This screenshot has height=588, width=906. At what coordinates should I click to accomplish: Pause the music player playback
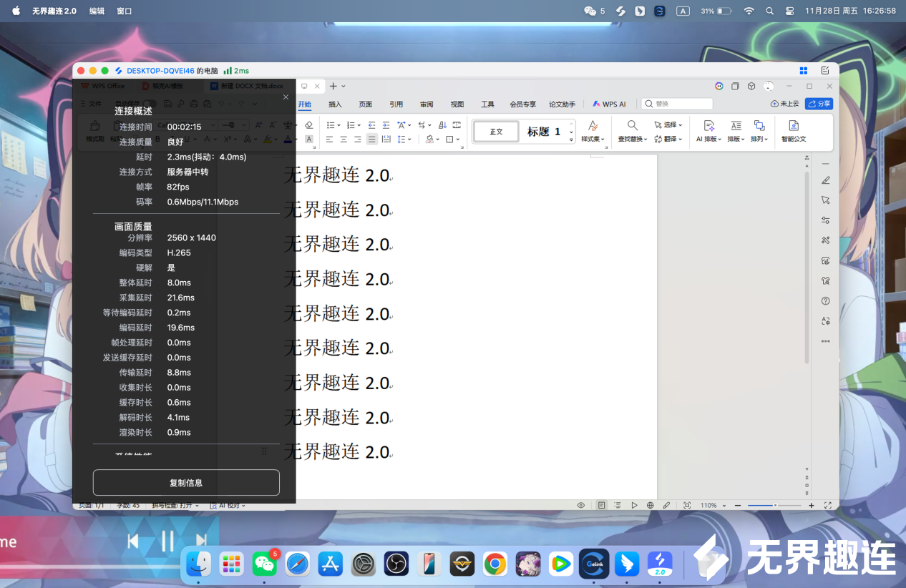click(x=167, y=542)
